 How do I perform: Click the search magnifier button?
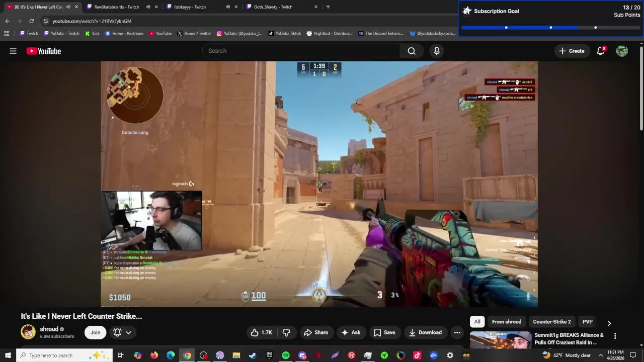pyautogui.click(x=412, y=51)
